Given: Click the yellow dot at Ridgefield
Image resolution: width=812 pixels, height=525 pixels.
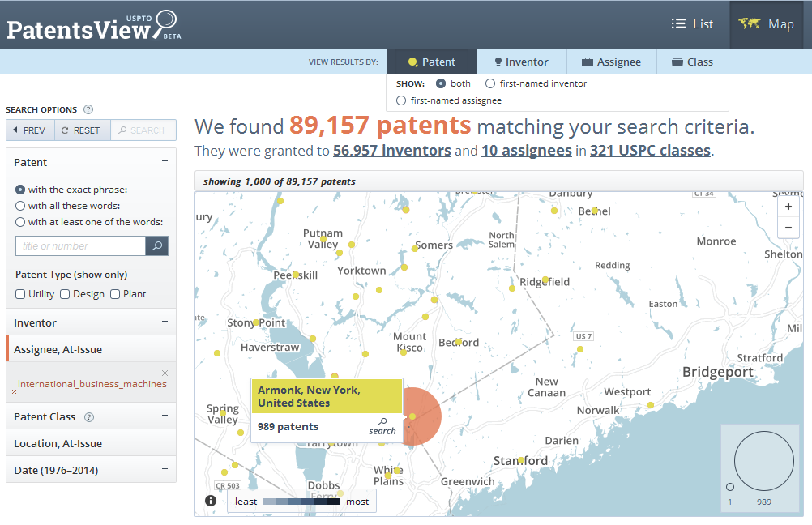Looking at the screenshot, I should coord(545,280).
